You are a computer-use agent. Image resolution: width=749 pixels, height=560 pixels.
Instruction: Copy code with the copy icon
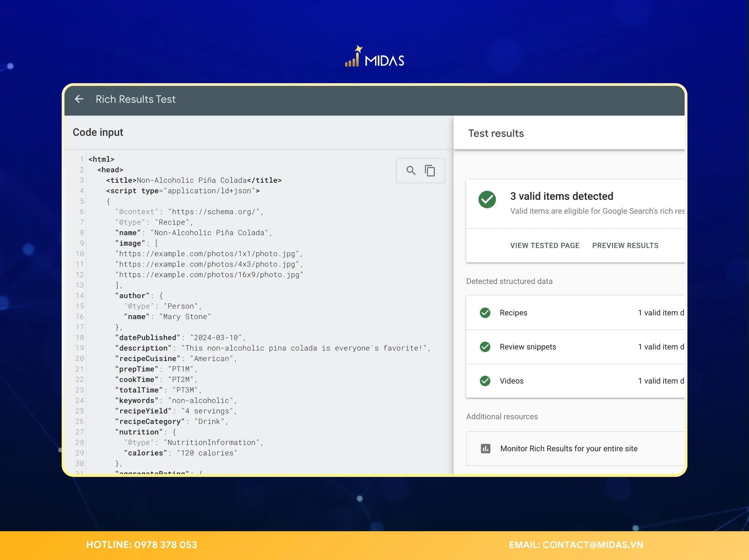click(430, 171)
